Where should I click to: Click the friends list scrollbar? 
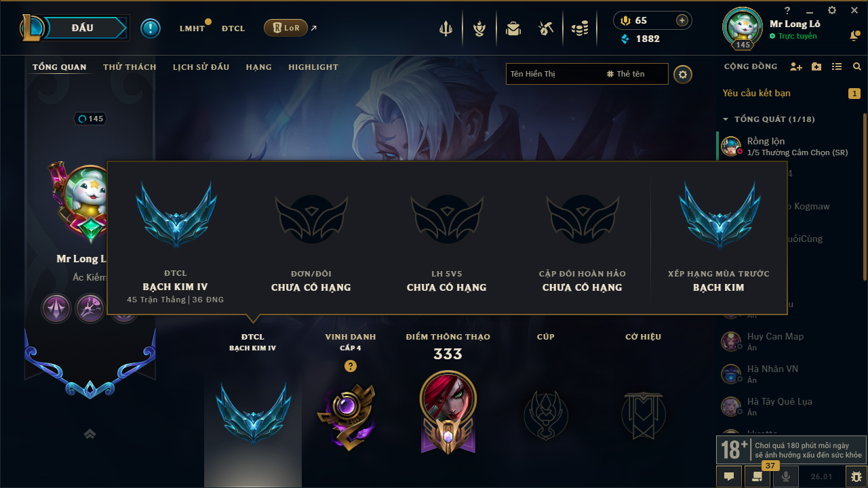click(865, 197)
